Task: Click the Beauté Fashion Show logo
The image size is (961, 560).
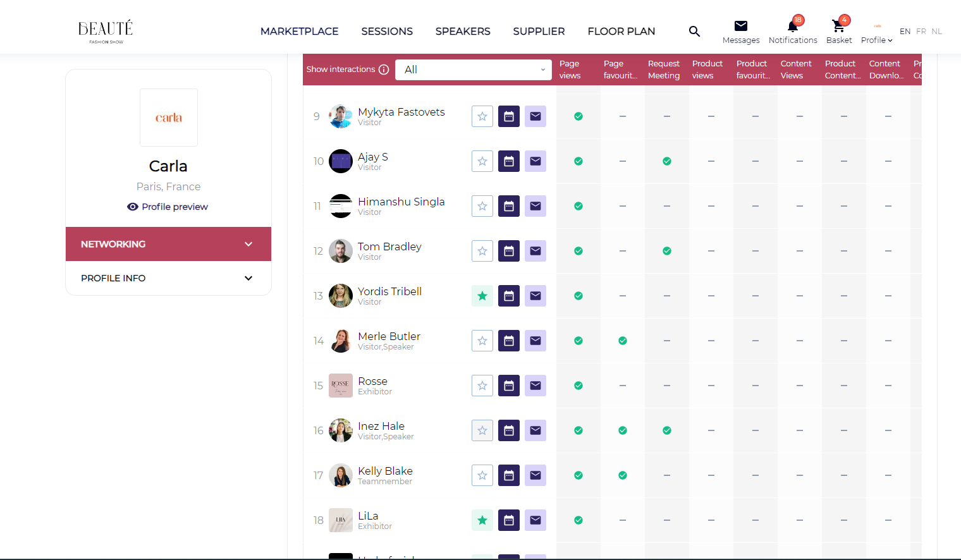Action: coord(106,32)
